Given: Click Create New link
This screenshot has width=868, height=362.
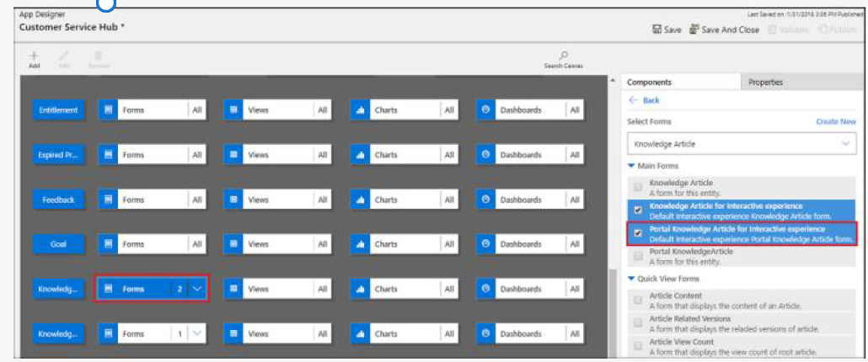Looking at the screenshot, I should [x=836, y=121].
